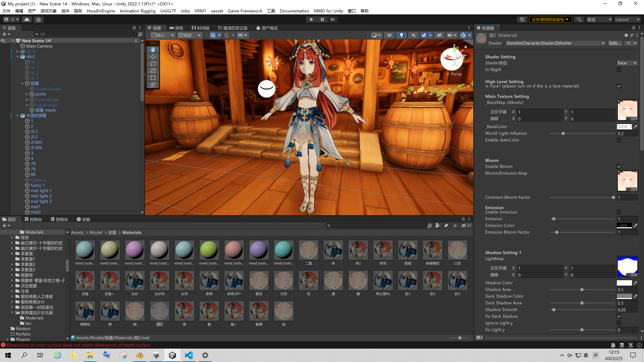Open the Animation Rigging menu
This screenshot has height=362, width=644.
point(138,11)
